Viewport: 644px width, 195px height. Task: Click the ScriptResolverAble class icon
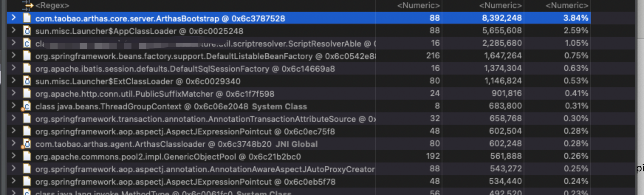(x=27, y=43)
